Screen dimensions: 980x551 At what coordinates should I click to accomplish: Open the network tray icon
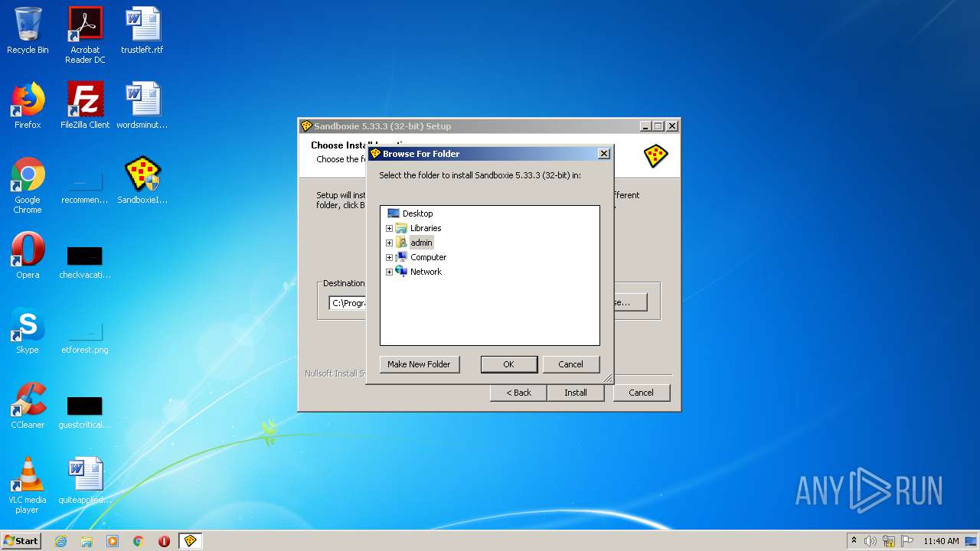(x=889, y=541)
